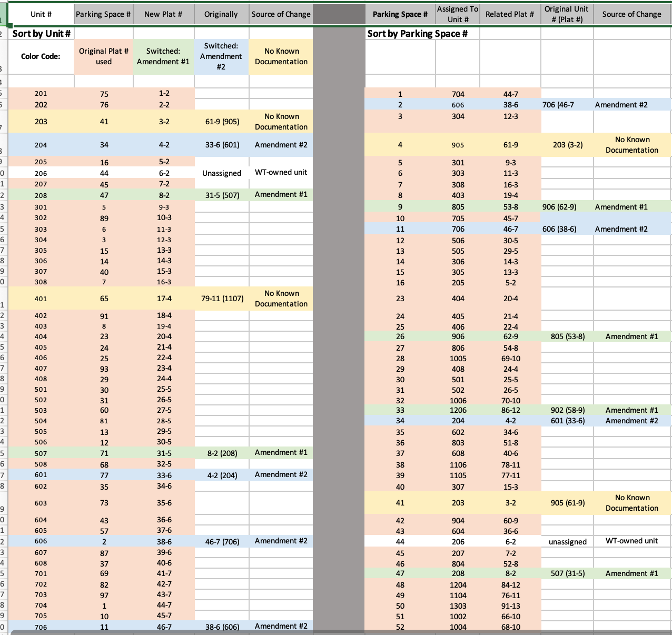
Task: Click the "Assigned To Unit #" header
Action: pos(457,14)
